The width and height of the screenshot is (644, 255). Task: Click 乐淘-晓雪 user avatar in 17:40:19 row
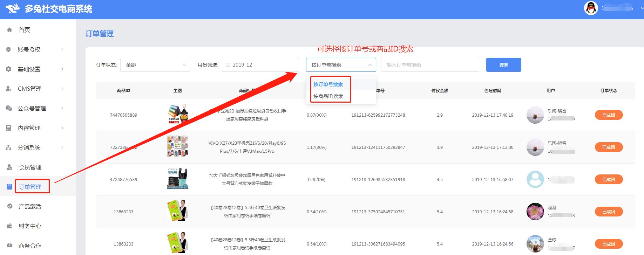pos(535,115)
